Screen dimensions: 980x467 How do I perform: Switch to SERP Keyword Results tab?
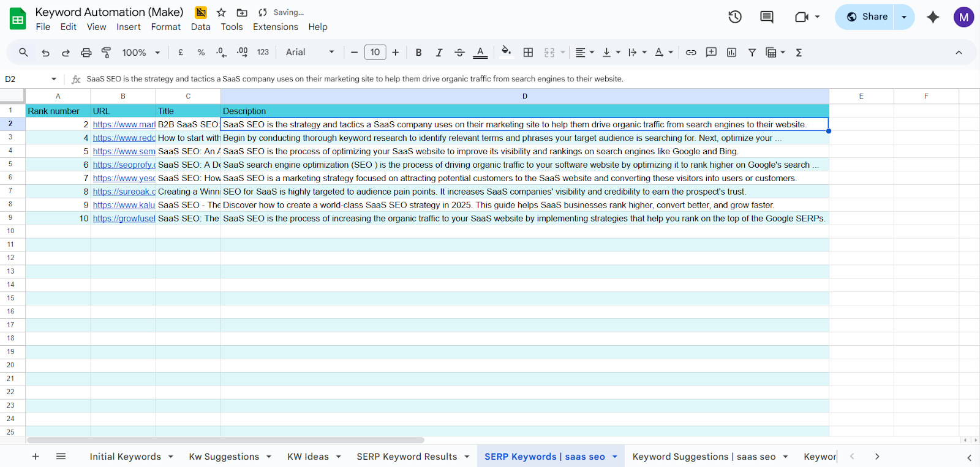tap(407, 457)
